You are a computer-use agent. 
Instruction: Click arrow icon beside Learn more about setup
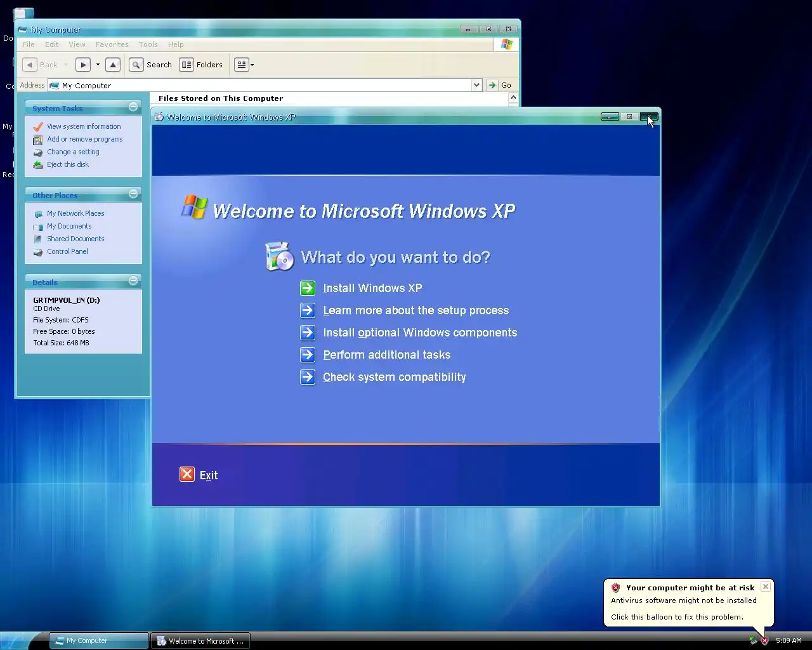pyautogui.click(x=308, y=310)
